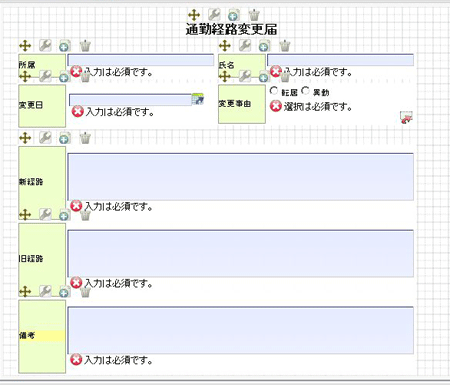This screenshot has height=385, width=450.
Task: Select the 異動 radio button
Action: click(x=305, y=91)
